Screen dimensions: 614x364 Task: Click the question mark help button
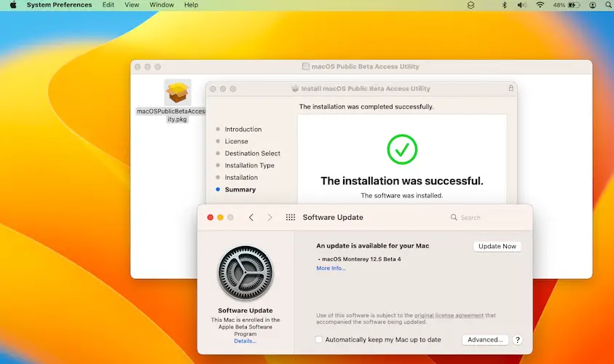click(x=518, y=340)
